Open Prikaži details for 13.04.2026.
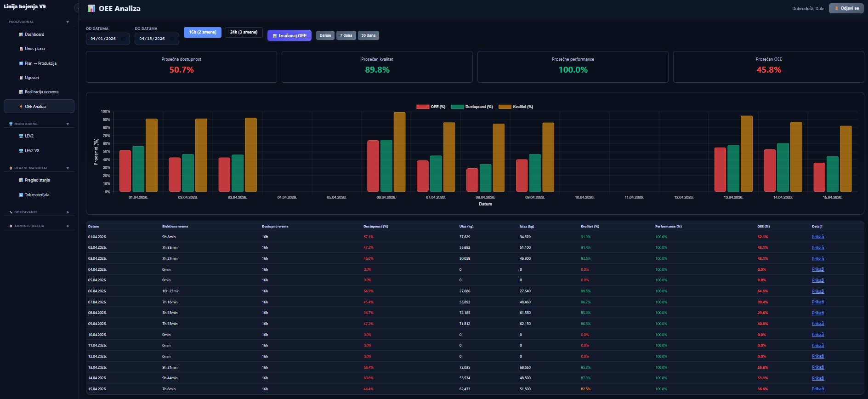 (x=818, y=367)
